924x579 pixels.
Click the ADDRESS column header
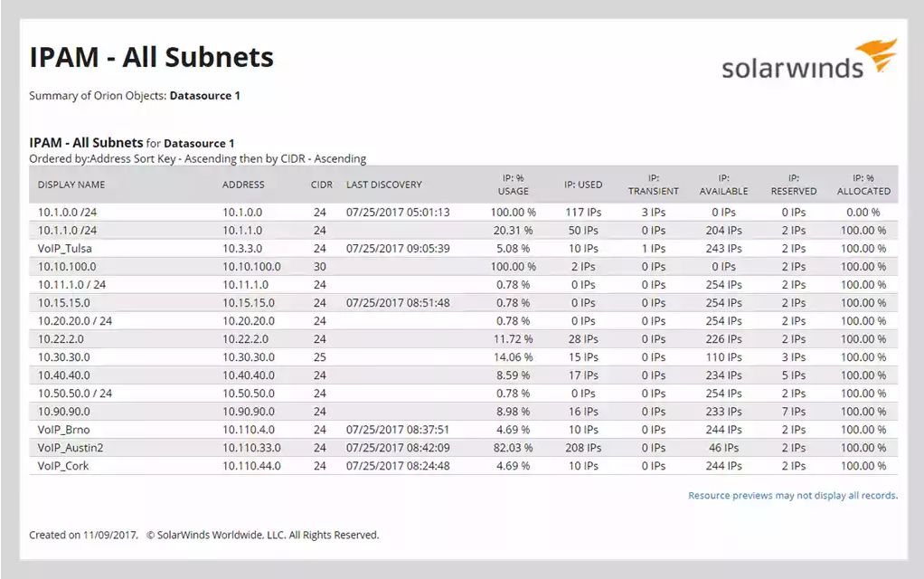tap(243, 185)
